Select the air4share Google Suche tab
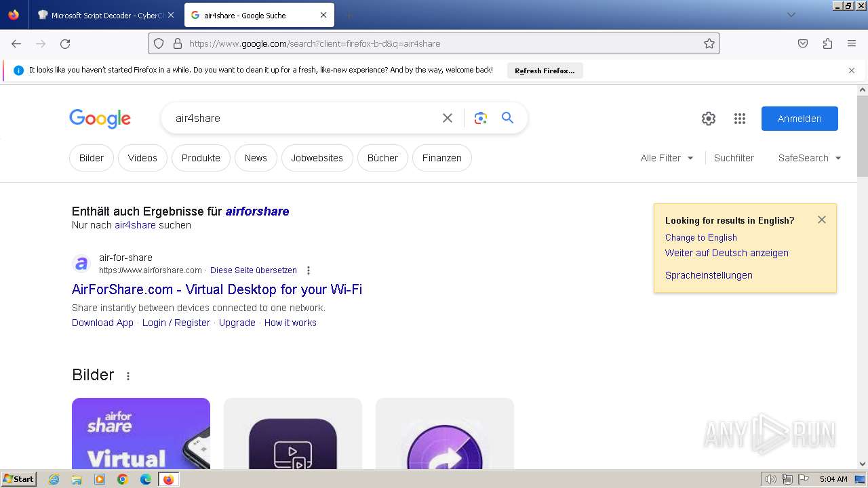Screen dimensions: 868x488 pyautogui.click(x=258, y=15)
